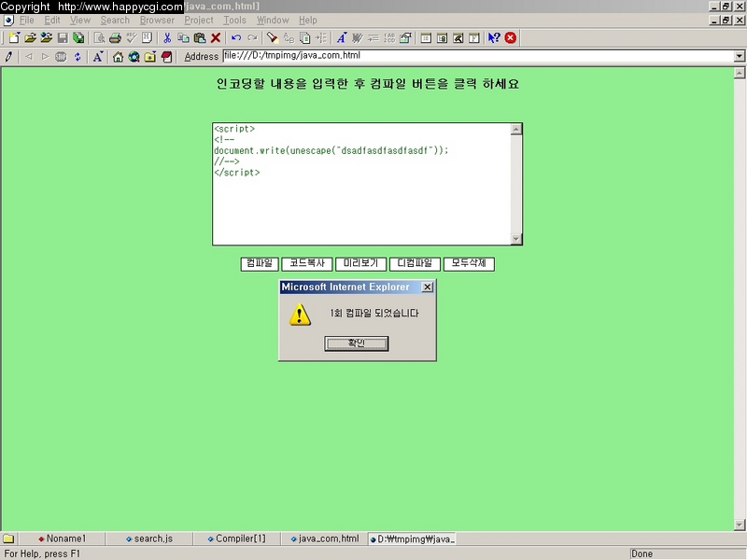
Task: Open the View menu
Action: (80, 20)
